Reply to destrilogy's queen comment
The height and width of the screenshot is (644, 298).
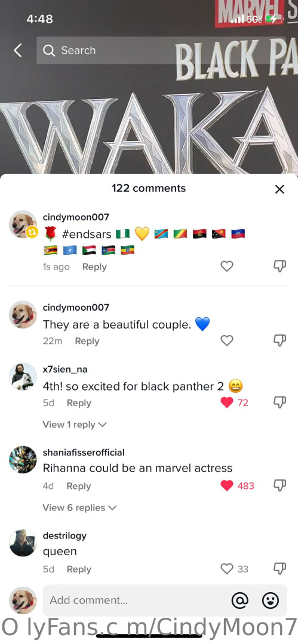[79, 569]
